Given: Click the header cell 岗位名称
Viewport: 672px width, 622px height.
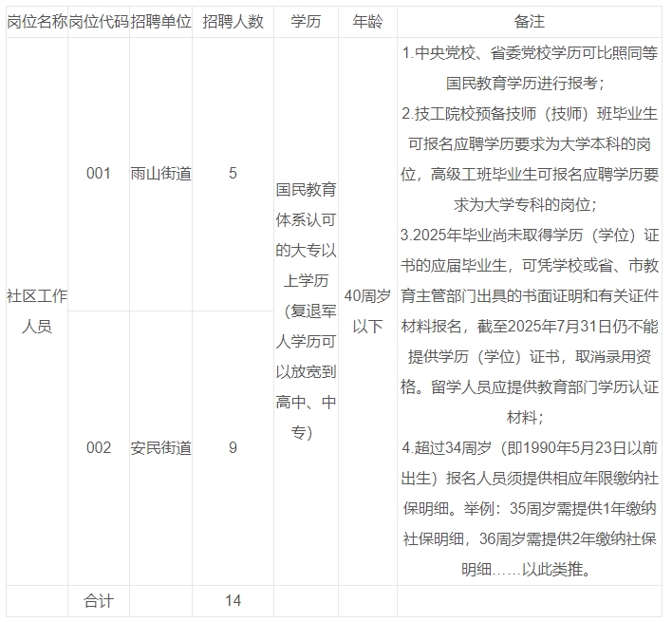Looking at the screenshot, I should [37, 22].
